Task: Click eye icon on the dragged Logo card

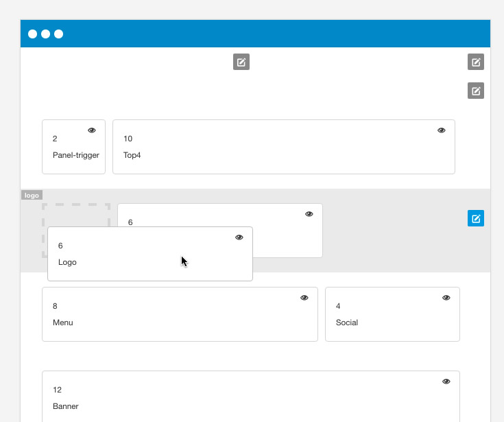Action: click(239, 237)
